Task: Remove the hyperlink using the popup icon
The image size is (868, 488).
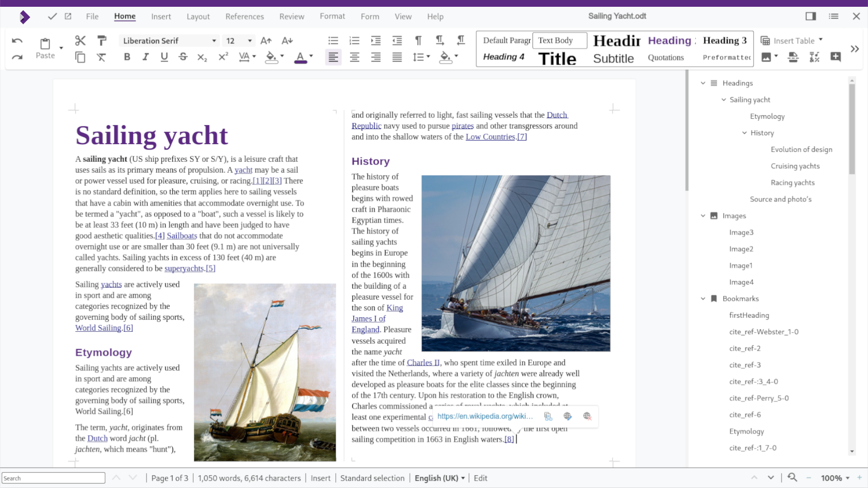Action: click(x=587, y=416)
